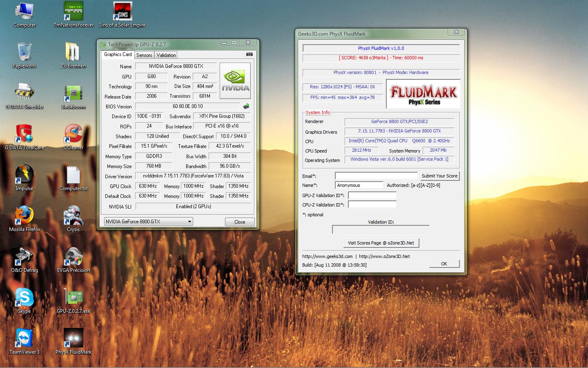
Task: Click the Email input field
Action: [376, 176]
